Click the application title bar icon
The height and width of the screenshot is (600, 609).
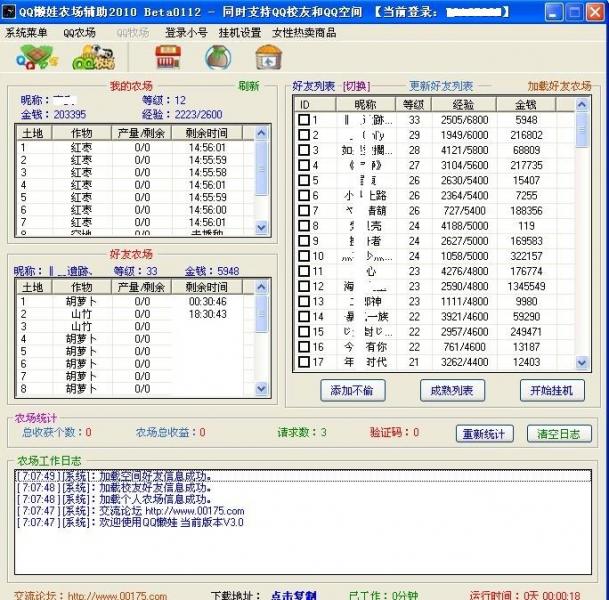[9, 12]
